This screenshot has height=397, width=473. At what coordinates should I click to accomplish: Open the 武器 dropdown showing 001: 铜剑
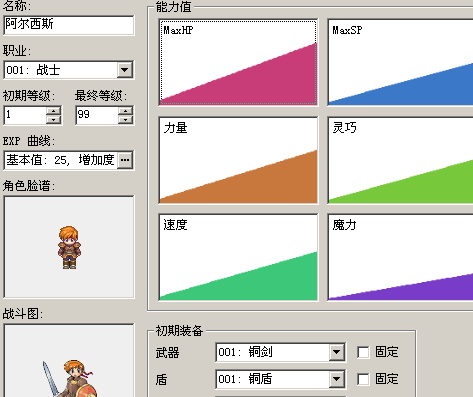point(336,352)
